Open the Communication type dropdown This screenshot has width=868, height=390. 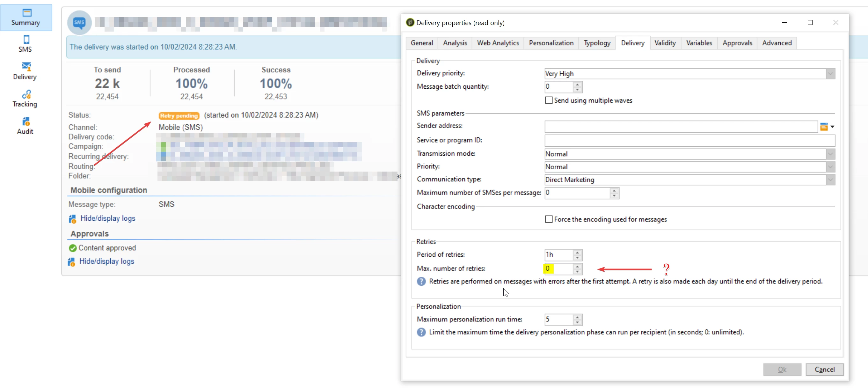pos(830,180)
